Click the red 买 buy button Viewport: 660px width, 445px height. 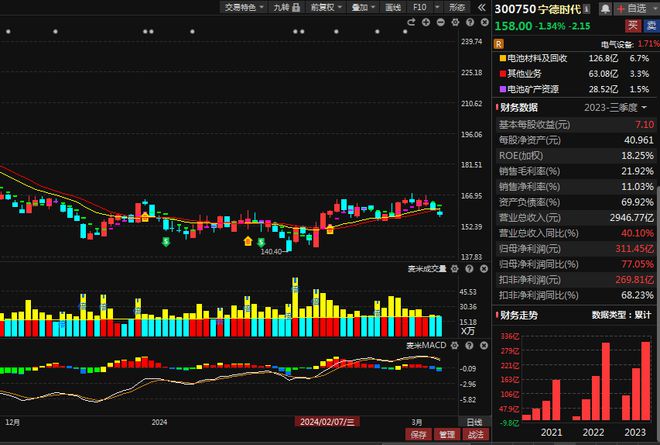coord(633,26)
